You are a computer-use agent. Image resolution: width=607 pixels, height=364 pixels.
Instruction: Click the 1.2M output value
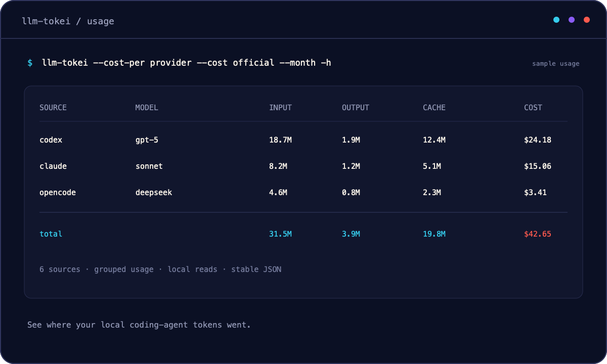pyautogui.click(x=351, y=166)
